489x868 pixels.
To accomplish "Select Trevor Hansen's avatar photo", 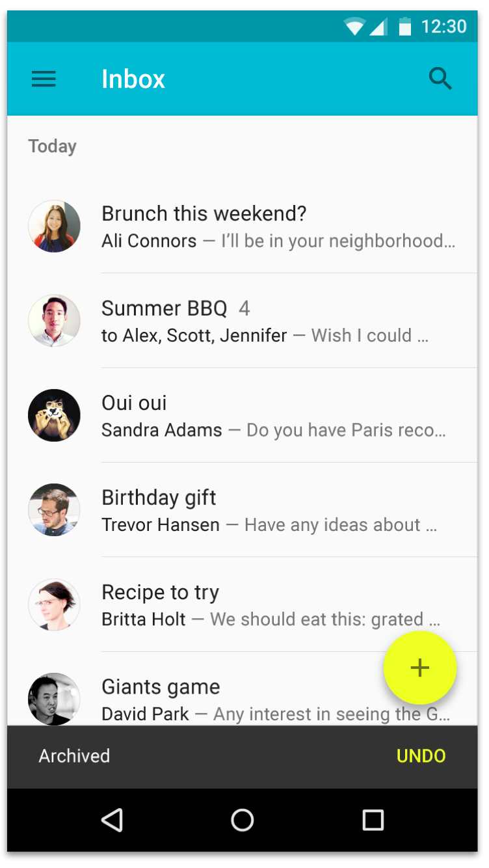I will coord(54,510).
